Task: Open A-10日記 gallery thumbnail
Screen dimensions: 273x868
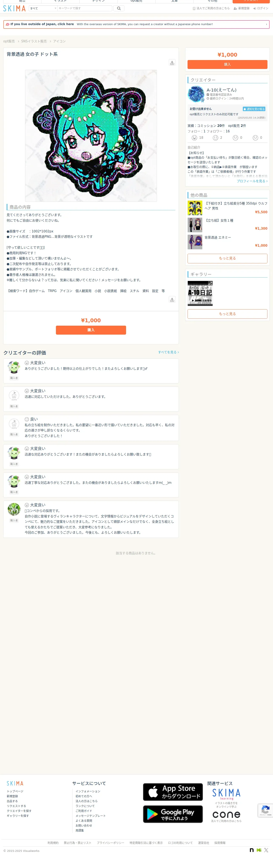Action: 200,294
